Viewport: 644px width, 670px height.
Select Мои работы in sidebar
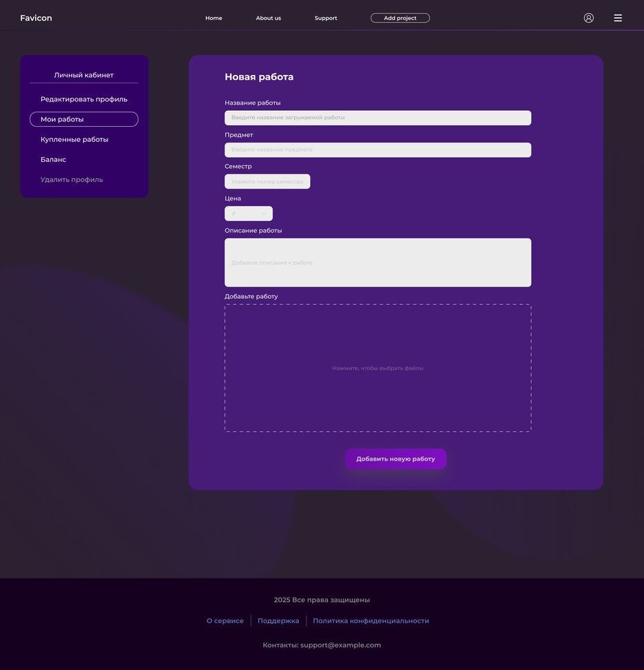click(x=84, y=119)
